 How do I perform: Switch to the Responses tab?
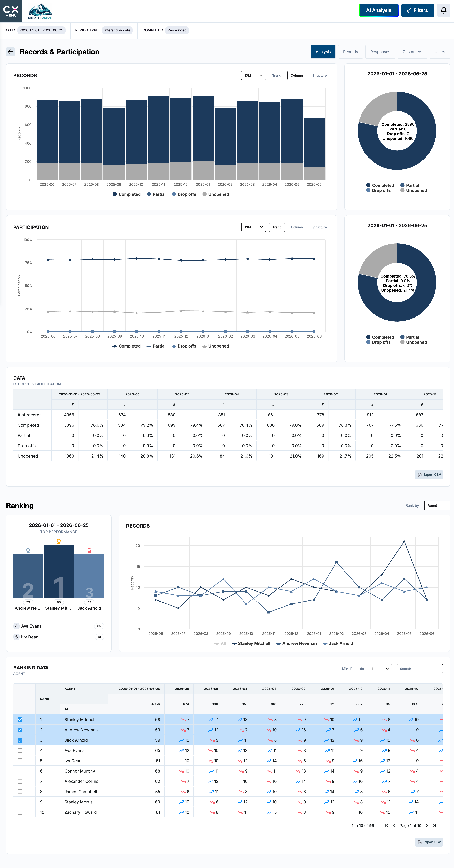tap(380, 52)
